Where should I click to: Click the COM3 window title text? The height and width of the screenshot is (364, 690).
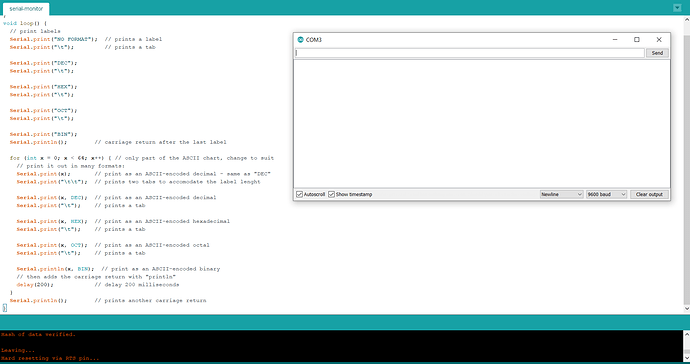[314, 40]
